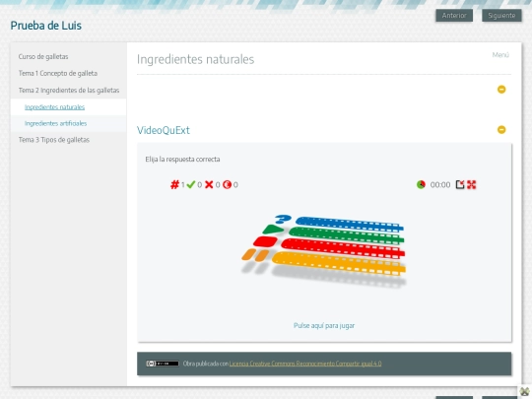Collapse the first untitled block

pos(501,90)
